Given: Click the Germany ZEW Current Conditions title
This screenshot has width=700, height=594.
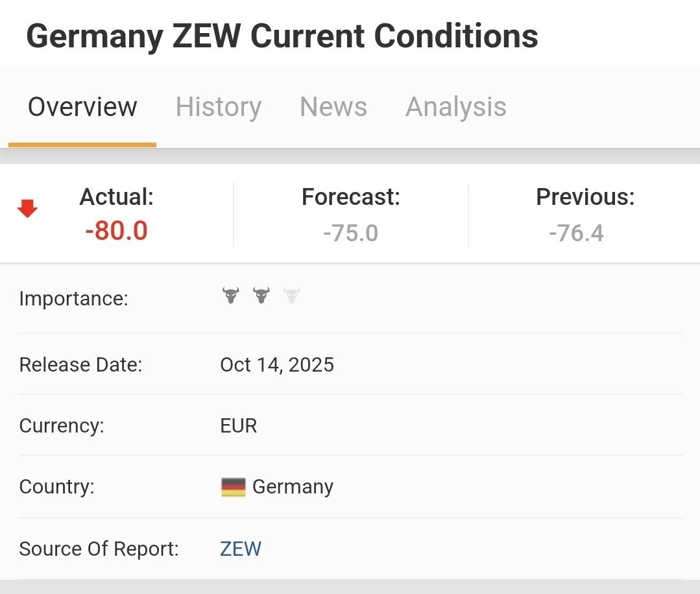Looking at the screenshot, I should click(x=282, y=37).
